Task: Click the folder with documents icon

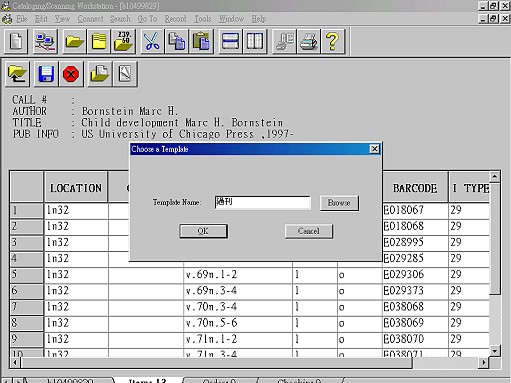Action: click(x=100, y=74)
